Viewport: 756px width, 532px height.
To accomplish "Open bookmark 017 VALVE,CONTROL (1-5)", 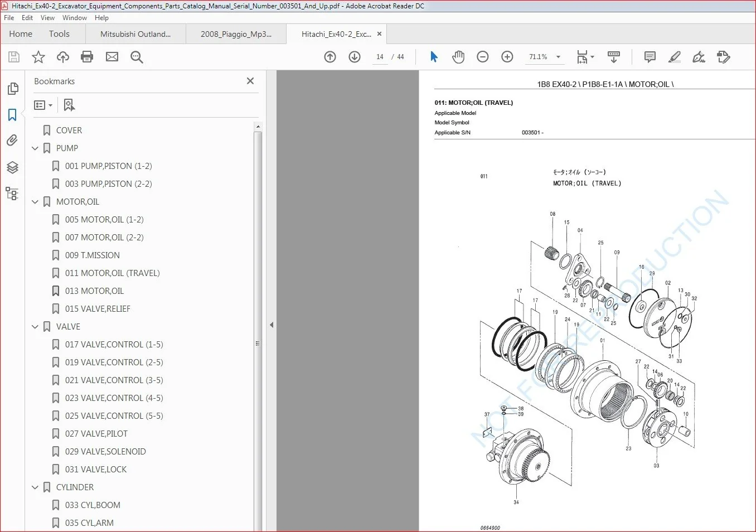I will (x=114, y=345).
